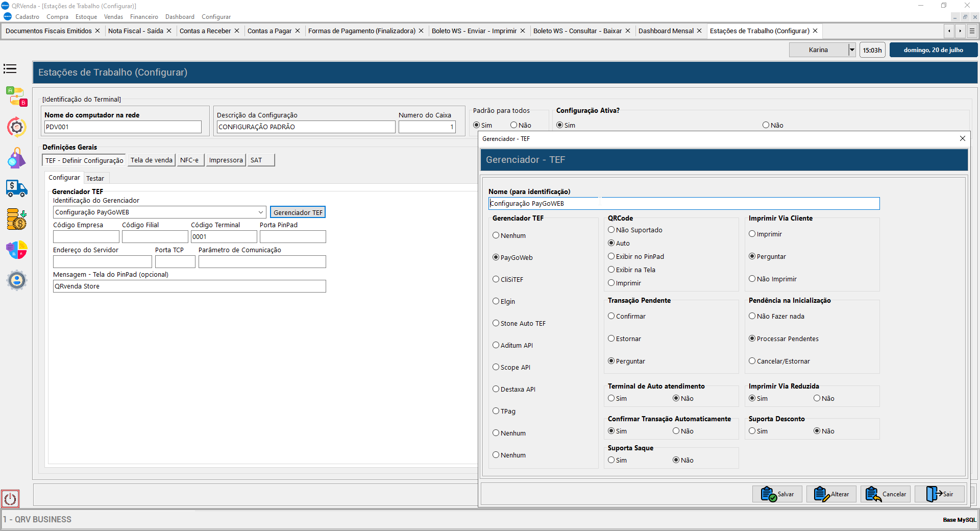
Task: Open the pie chart dashboard sidebar icon
Action: click(x=16, y=250)
